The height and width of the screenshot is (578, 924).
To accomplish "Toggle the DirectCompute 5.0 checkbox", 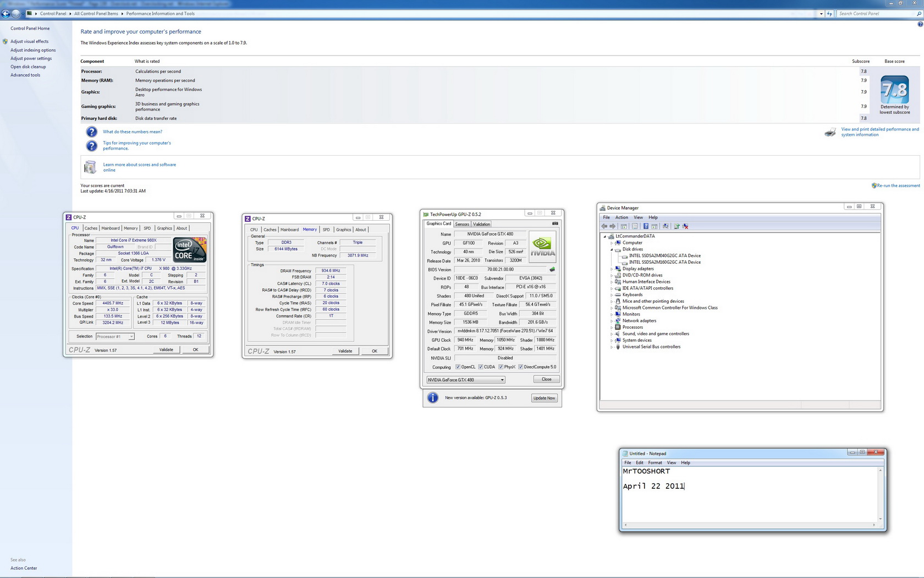I will click(521, 367).
